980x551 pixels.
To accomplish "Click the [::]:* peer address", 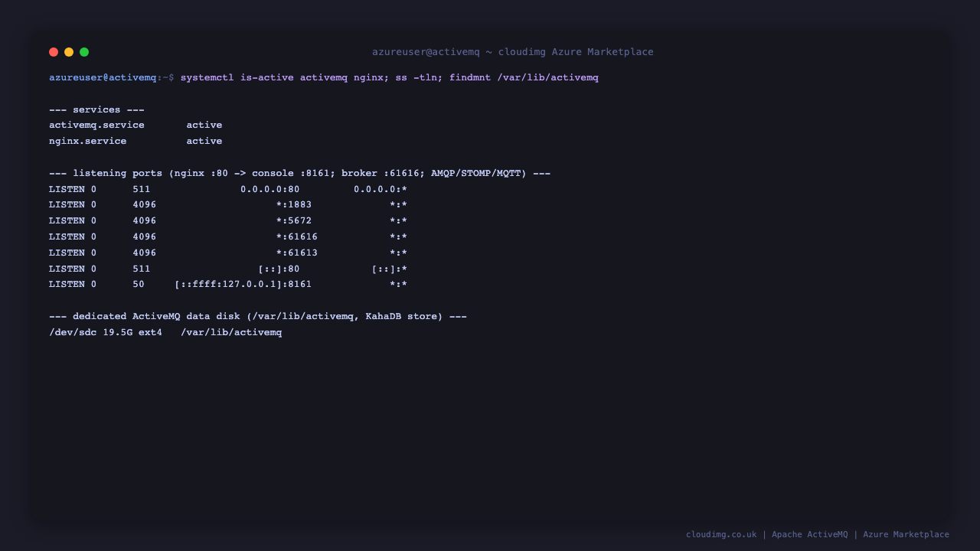I will click(390, 269).
